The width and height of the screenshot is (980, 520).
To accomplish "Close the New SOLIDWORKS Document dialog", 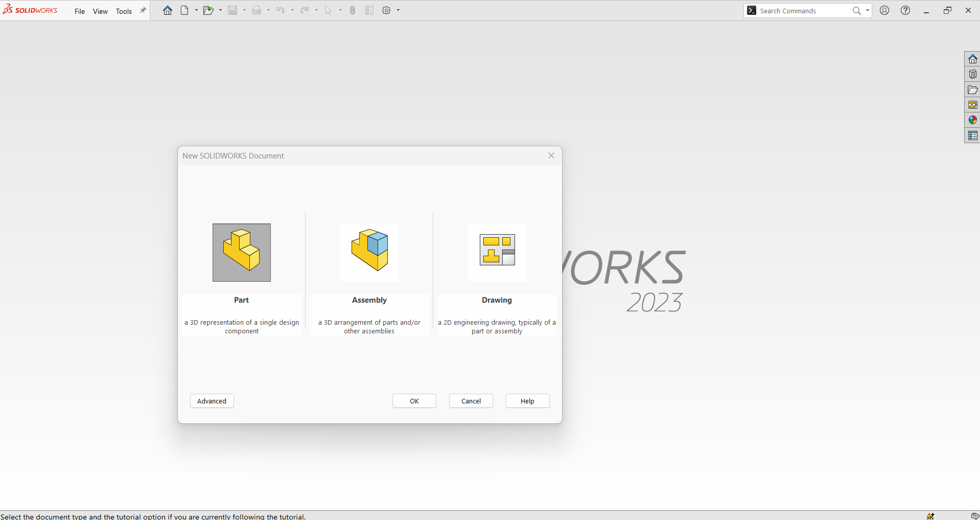I will pyautogui.click(x=551, y=155).
